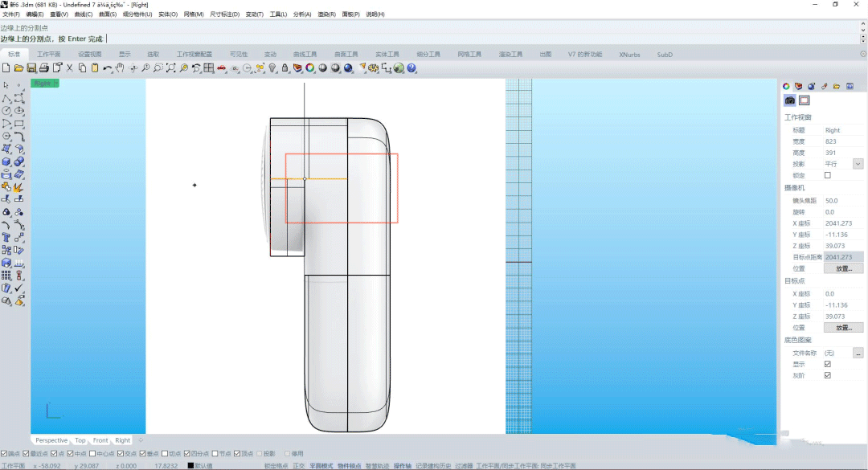The image size is (868, 470).
Task: Open the Right viewport title dropdown menu
Action: 55,83
